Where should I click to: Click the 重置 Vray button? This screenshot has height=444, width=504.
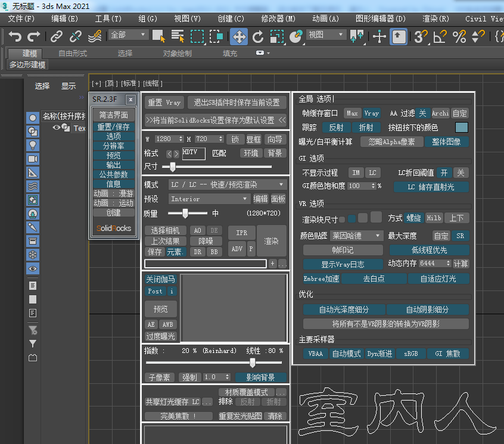164,102
